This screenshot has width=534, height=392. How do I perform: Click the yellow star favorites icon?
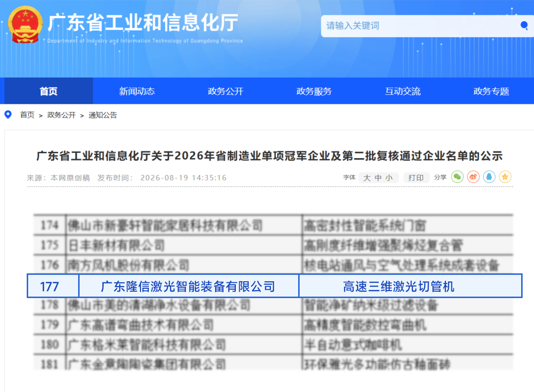tap(505, 177)
